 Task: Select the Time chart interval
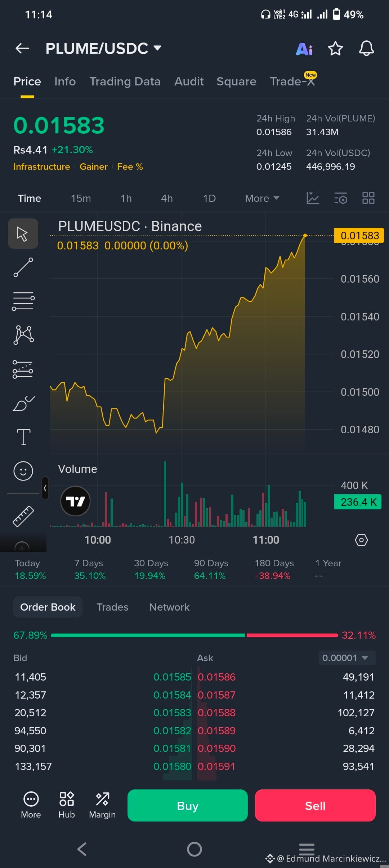30,198
